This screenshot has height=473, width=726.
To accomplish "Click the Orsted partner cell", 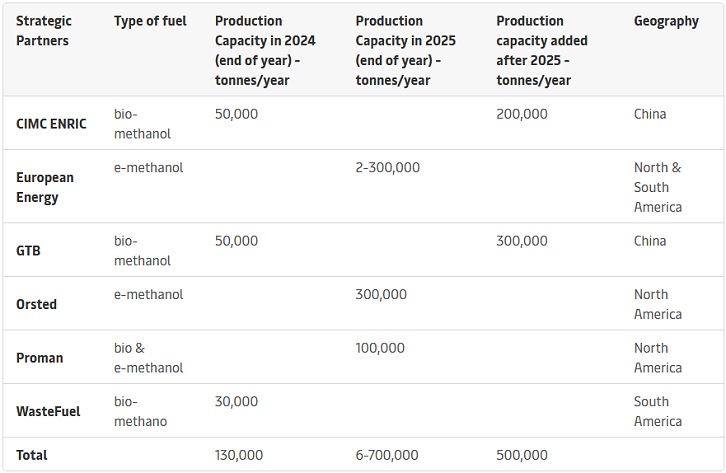I will click(x=36, y=304).
